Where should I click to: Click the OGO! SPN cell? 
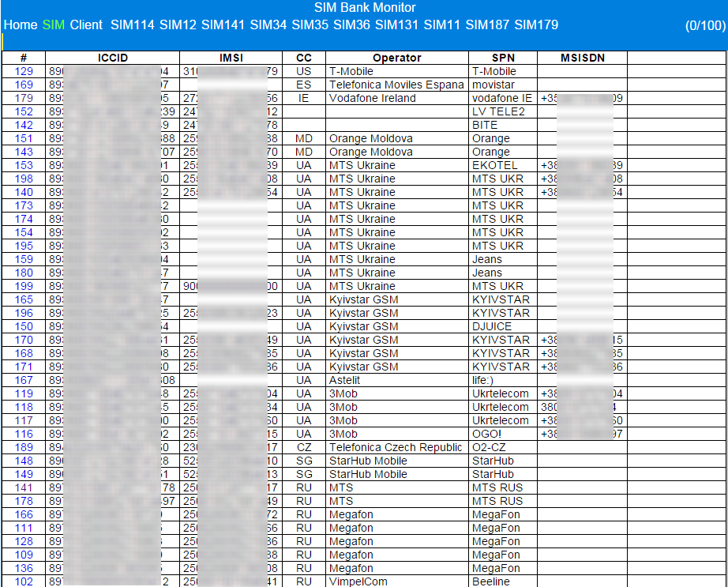point(503,434)
